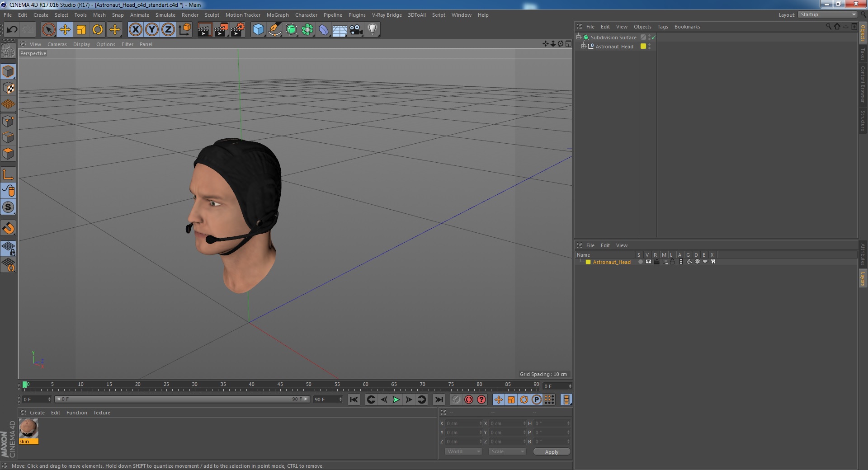Image resolution: width=868 pixels, height=470 pixels.
Task: Add a Floor environment object
Action: tap(340, 30)
